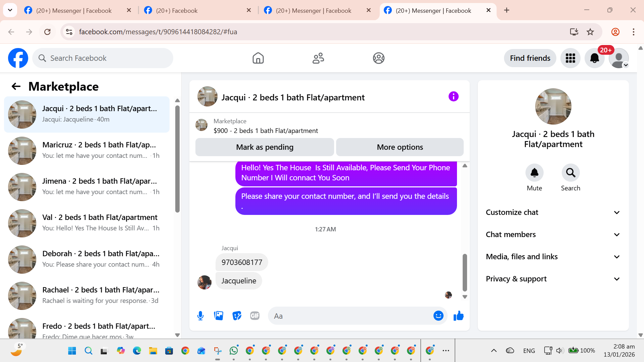This screenshot has height=362, width=644.
Task: Close the (20+) Facebook tab
Action: [248, 10]
